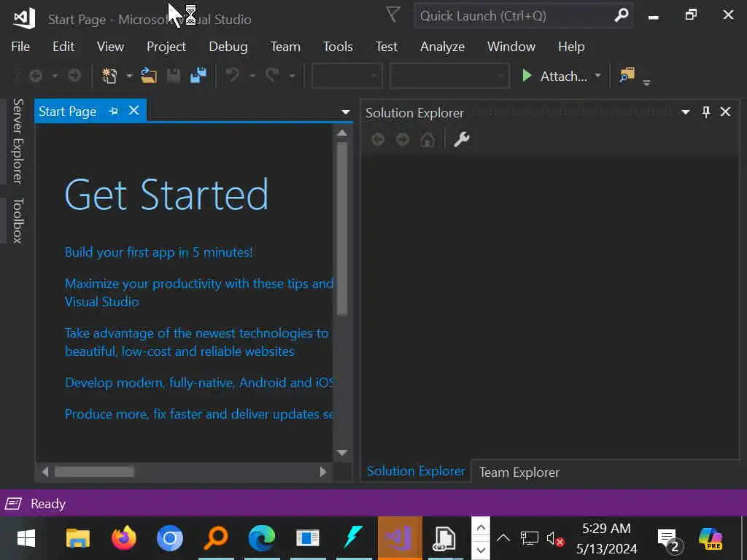Click the Navigate Backward toolbar arrow
Screen dimensions: 747x560
click(x=36, y=76)
